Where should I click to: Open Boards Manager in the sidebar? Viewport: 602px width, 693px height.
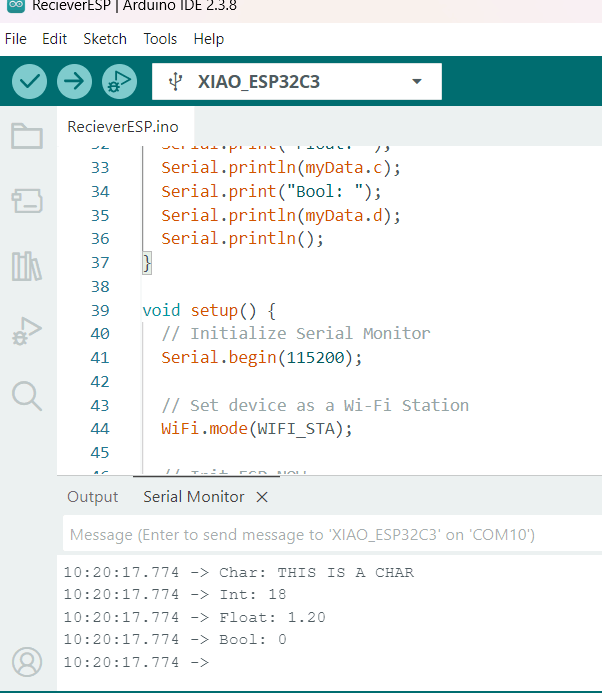[27, 201]
